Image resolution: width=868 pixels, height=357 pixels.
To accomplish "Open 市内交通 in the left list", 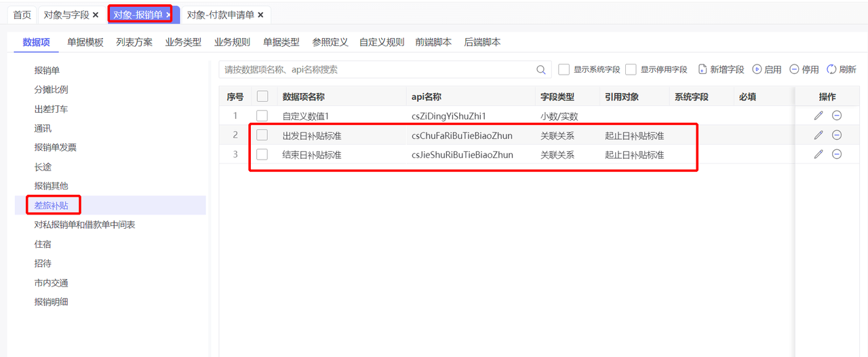I will click(52, 283).
